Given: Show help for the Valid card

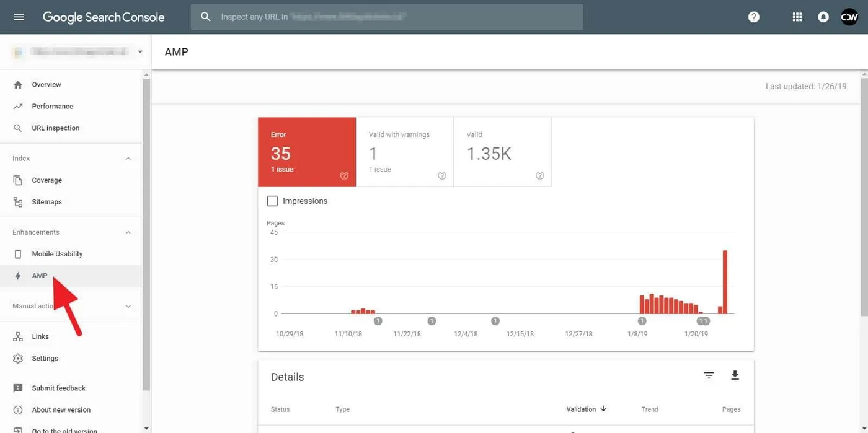Looking at the screenshot, I should (x=540, y=175).
